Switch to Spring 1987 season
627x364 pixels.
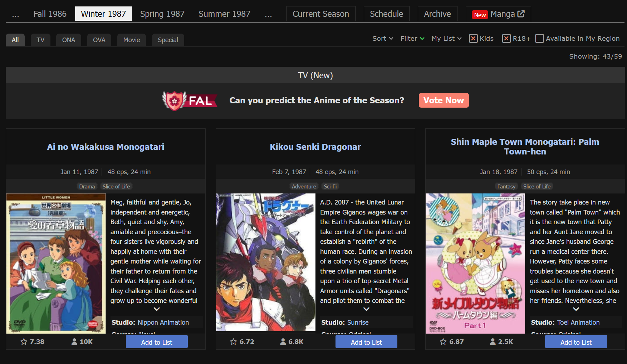[162, 14]
